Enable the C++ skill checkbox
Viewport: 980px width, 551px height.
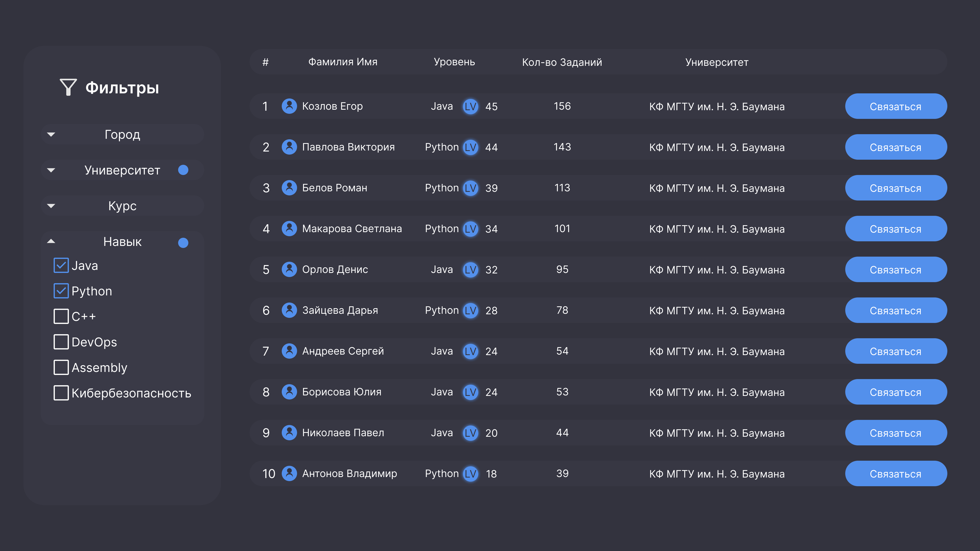(61, 316)
